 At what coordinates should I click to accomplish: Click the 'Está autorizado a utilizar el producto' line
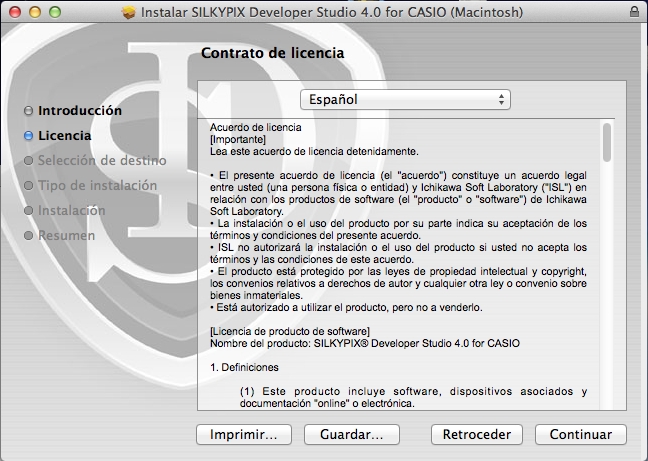click(346, 307)
